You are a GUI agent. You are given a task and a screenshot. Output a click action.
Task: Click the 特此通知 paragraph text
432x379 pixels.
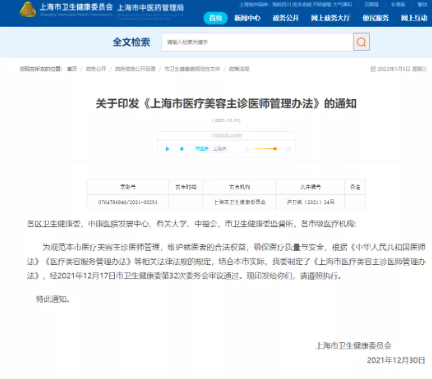coord(53,299)
